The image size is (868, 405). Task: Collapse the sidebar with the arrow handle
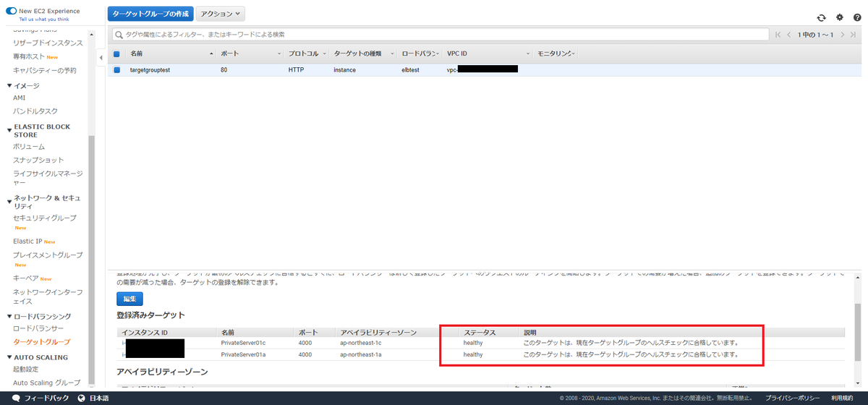click(101, 57)
